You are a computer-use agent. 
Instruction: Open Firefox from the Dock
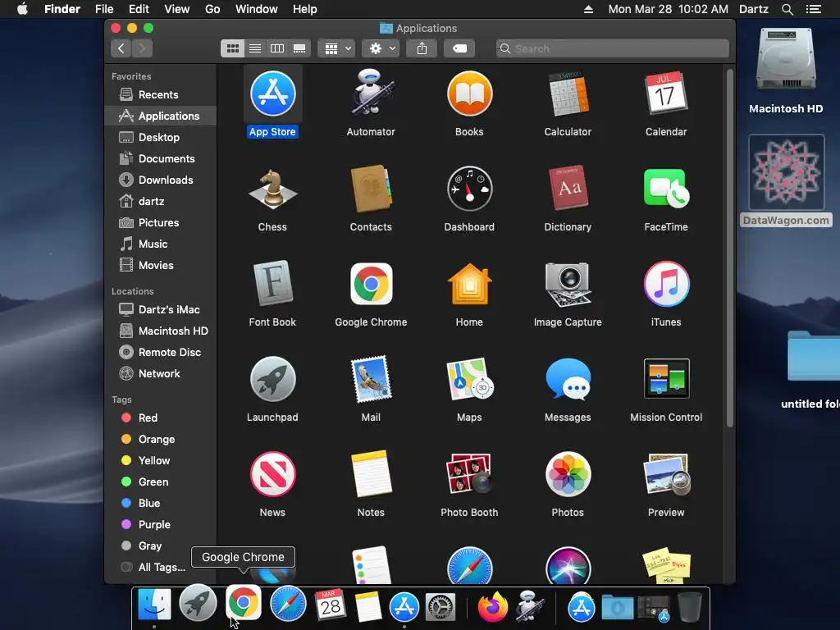pos(493,607)
